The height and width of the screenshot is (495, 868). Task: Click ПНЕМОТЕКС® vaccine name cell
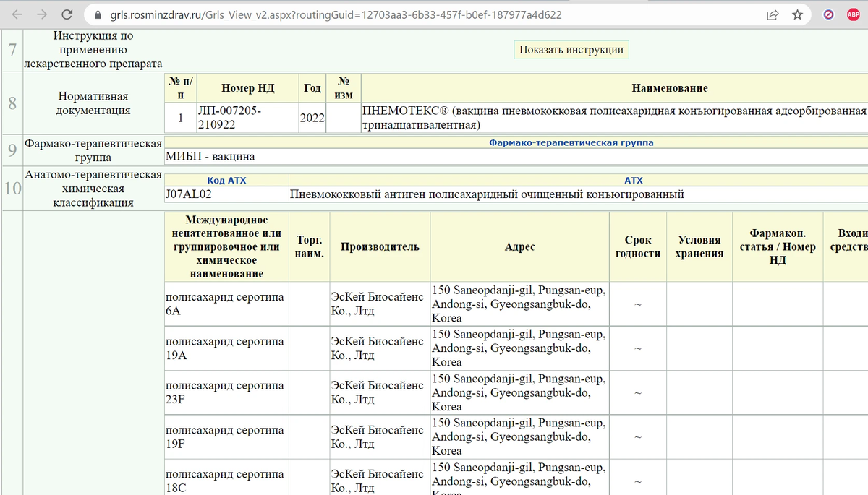(x=613, y=117)
